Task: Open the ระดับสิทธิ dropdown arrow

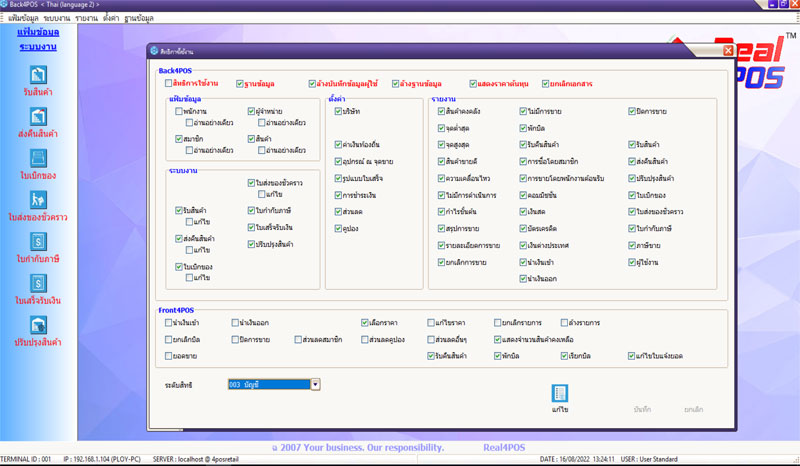Action: (x=315, y=383)
